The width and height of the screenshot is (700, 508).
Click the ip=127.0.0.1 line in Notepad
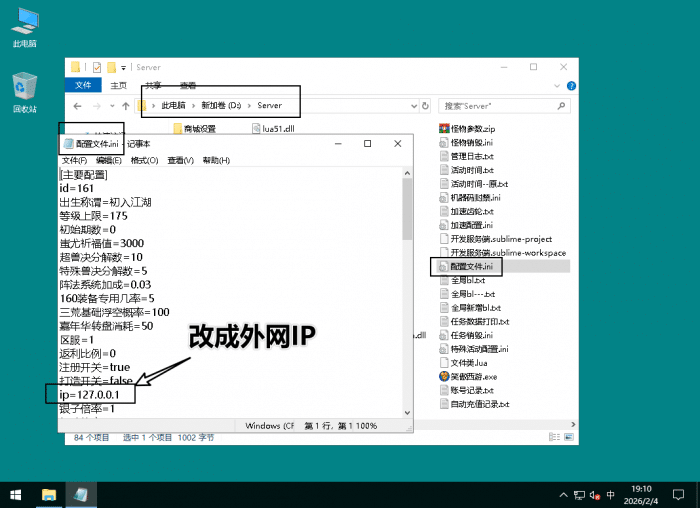tap(89, 395)
